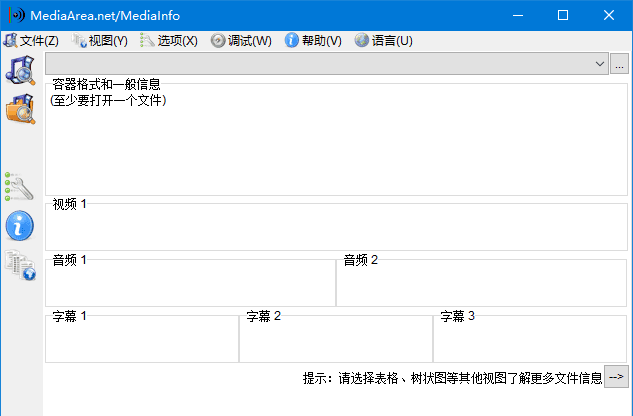This screenshot has height=416, width=633.
Task: Click the export documents sidebar icon
Action: pos(20,265)
